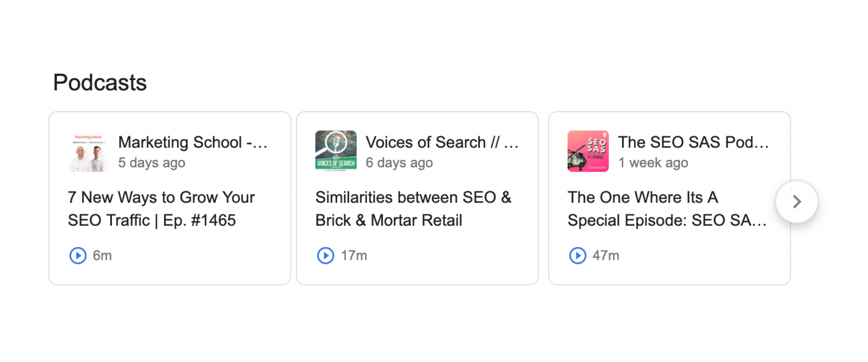Click the Voices of Search show title

pos(442,142)
